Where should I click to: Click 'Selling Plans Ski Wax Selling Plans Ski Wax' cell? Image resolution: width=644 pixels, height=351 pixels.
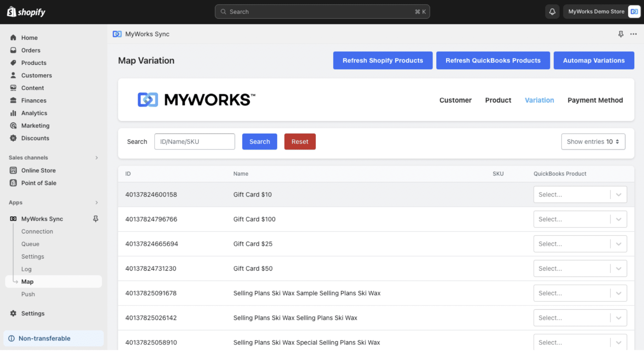click(x=295, y=318)
